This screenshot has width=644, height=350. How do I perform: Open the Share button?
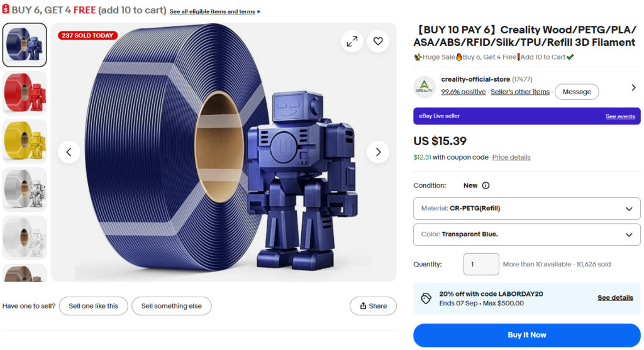pos(373,306)
